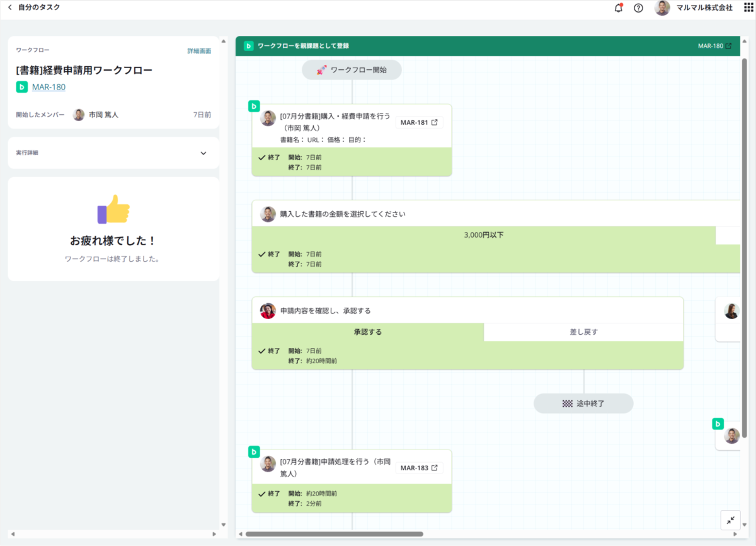
Task: Click マルマル株式会社 account name
Action: pyautogui.click(x=704, y=8)
